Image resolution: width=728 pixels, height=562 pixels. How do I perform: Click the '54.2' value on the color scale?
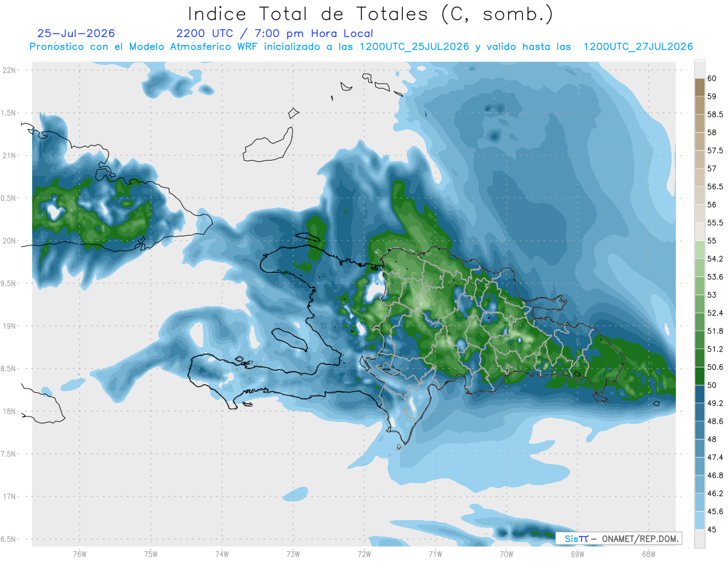[716, 259]
